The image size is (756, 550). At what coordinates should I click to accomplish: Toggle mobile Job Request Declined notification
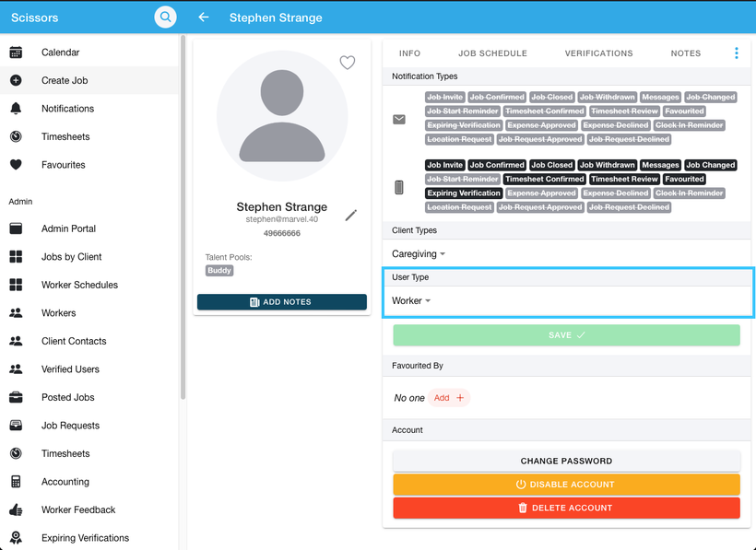[629, 207]
